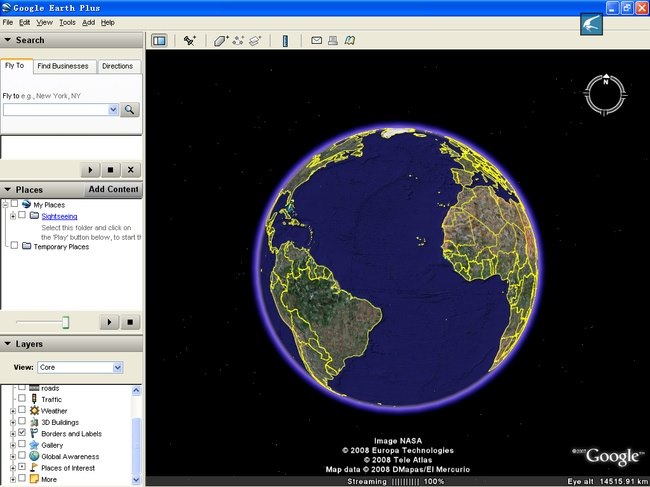This screenshot has width=650, height=487.
Task: Click the Add Polygon tool icon
Action: [221, 41]
